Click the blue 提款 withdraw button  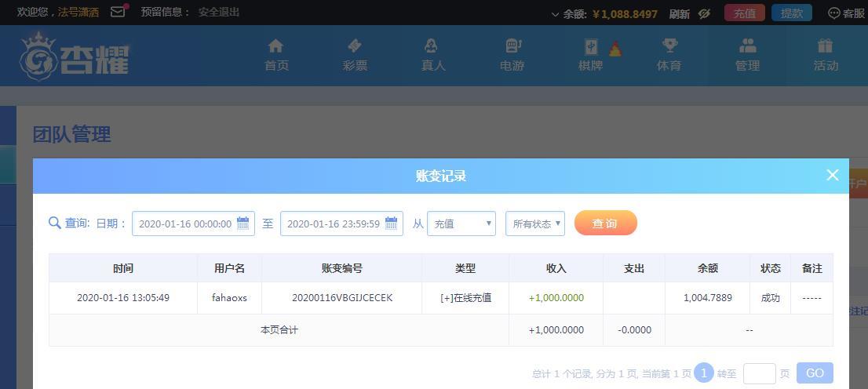pyautogui.click(x=792, y=13)
